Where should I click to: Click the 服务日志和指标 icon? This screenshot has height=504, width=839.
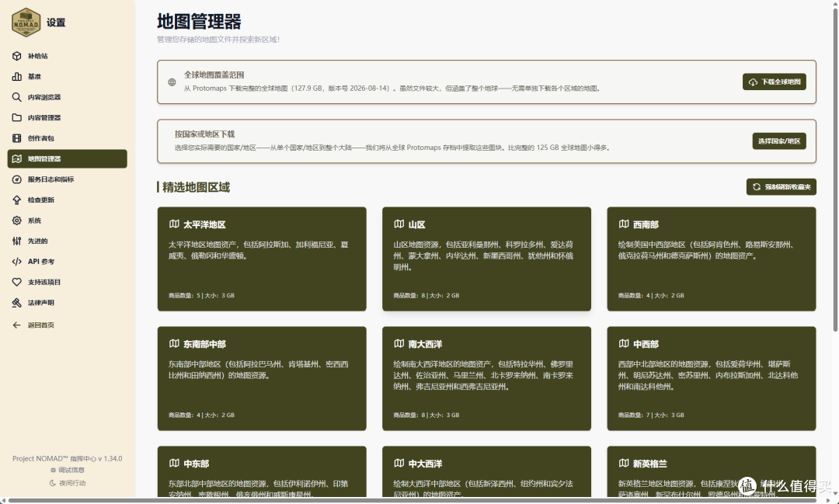pos(16,179)
